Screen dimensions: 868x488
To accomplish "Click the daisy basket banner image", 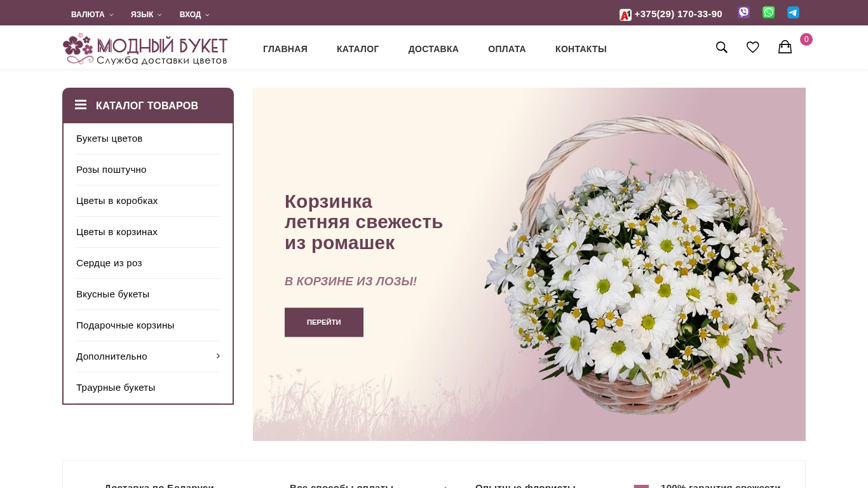I will 642,265.
